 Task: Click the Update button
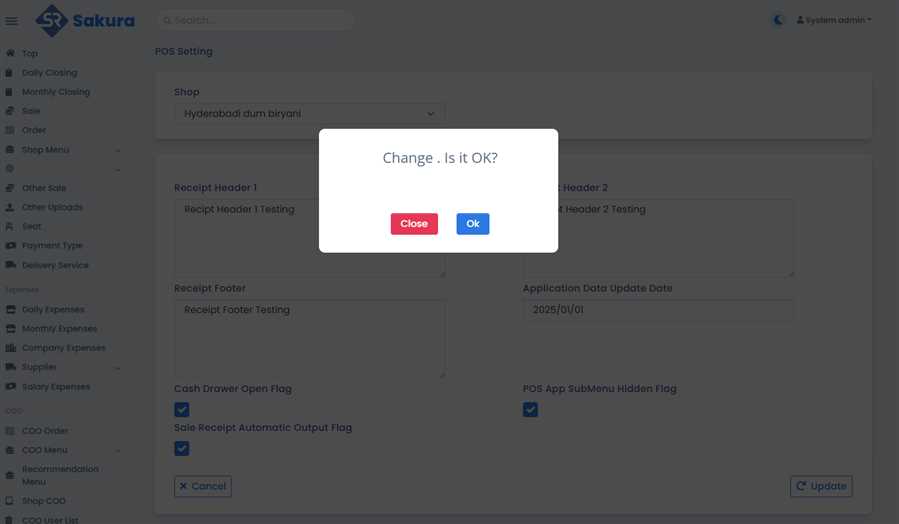pyautogui.click(x=821, y=486)
